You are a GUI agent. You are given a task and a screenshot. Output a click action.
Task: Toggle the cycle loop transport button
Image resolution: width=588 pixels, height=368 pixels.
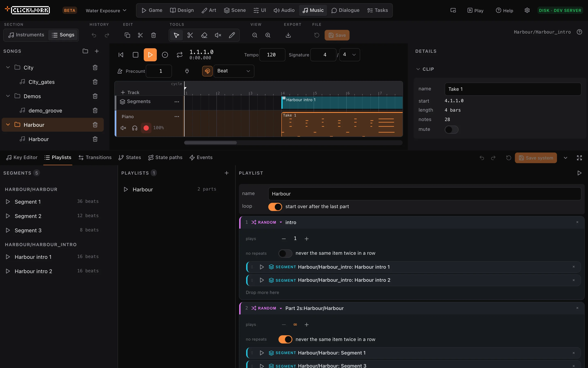(179, 55)
